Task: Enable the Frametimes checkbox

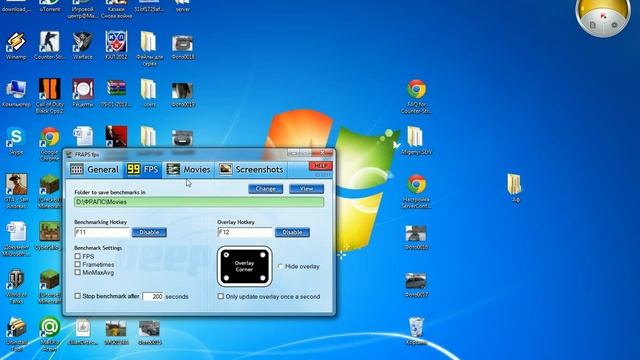Action: click(x=78, y=264)
